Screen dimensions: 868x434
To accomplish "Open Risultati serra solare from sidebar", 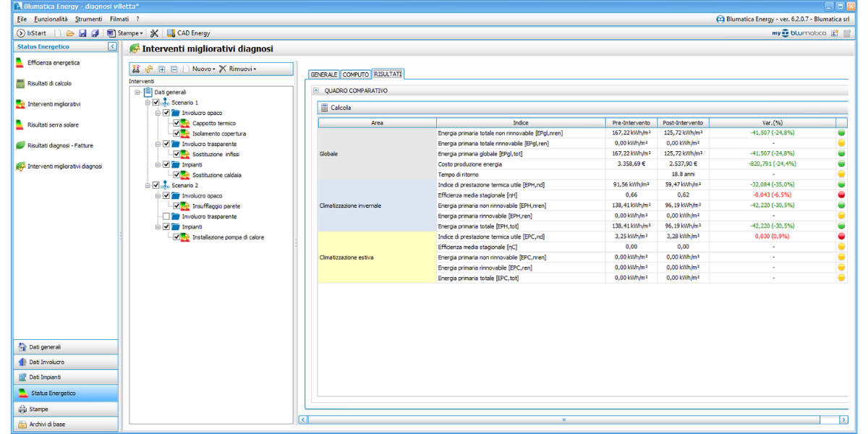I will pos(54,124).
